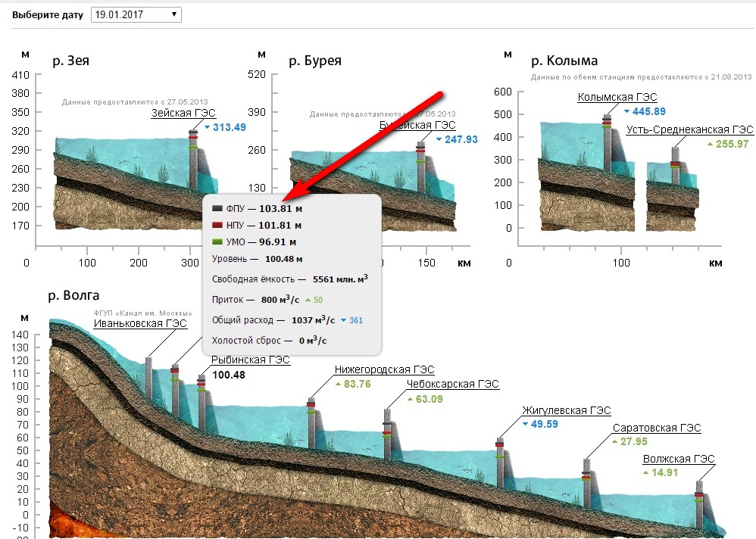Click the Волжская ГЭС dam tower icon

pos(699,506)
